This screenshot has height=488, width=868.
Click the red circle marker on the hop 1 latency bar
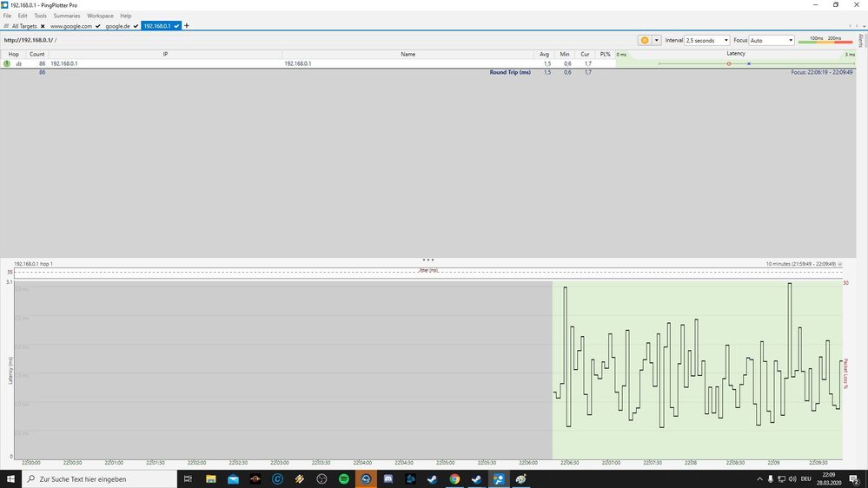click(x=728, y=63)
